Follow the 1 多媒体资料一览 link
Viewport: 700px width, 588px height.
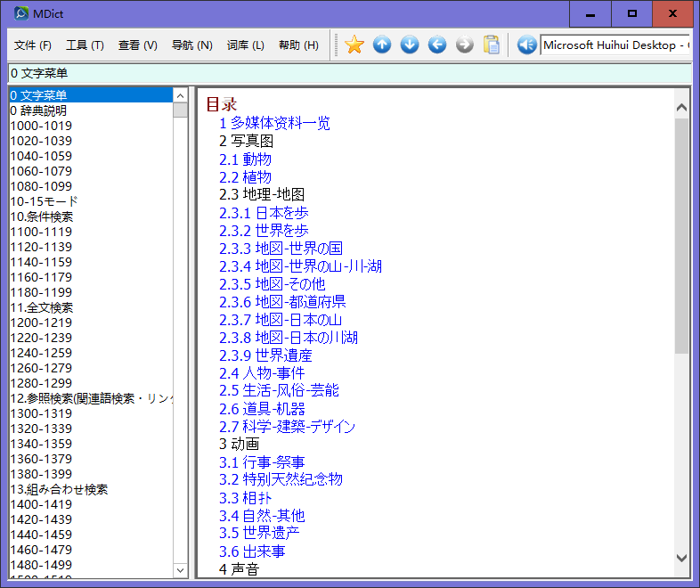click(x=274, y=123)
